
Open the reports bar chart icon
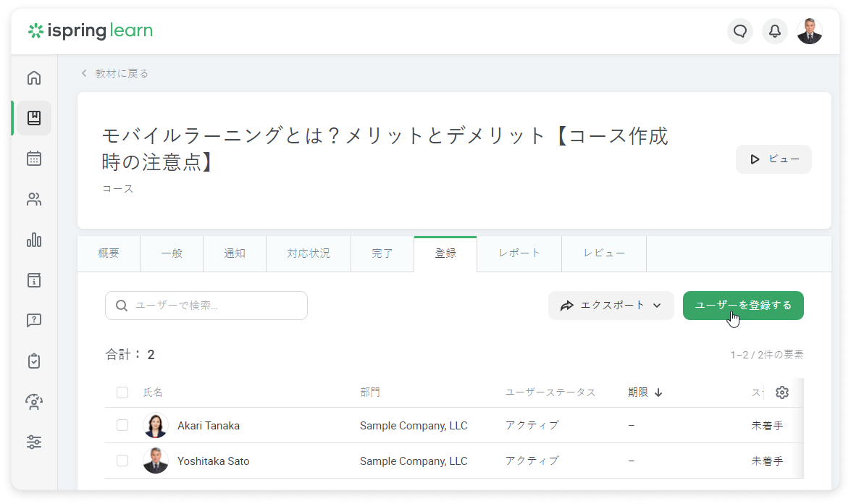click(34, 240)
